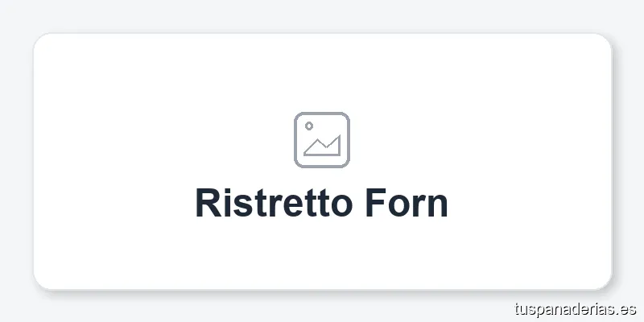Click the capital R in the heading
The width and height of the screenshot is (644, 322).
coord(207,202)
